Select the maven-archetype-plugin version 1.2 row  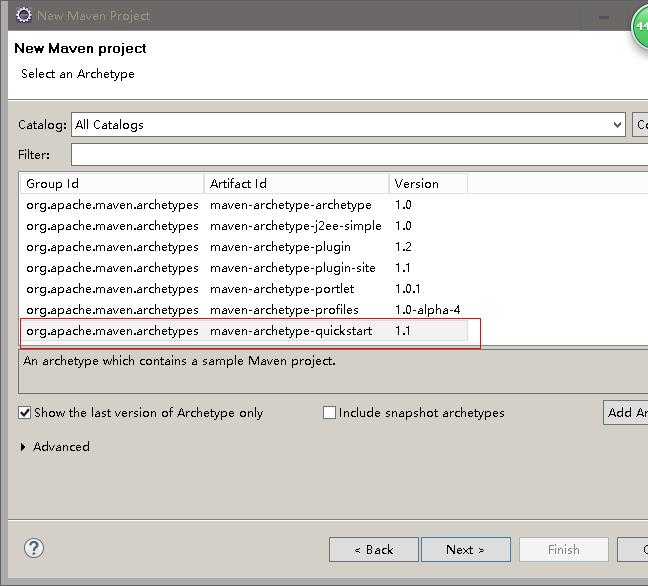pyautogui.click(x=244, y=247)
